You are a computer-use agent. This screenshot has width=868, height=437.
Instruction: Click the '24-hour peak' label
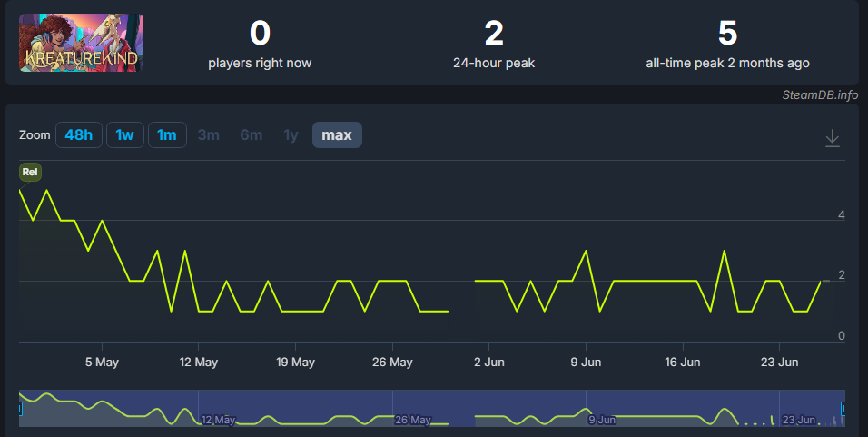coord(494,63)
